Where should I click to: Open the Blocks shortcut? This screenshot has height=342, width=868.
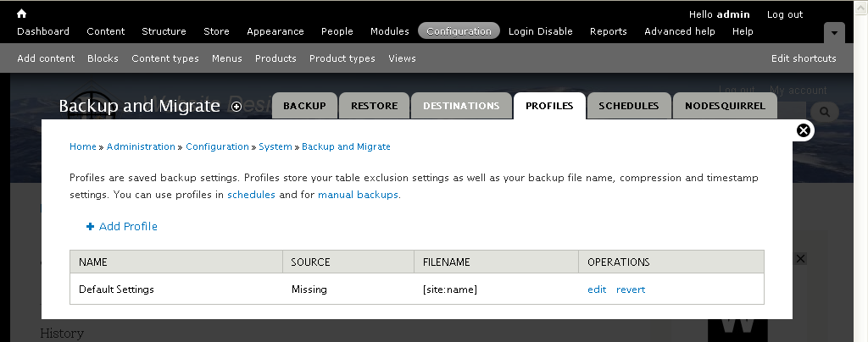pos(103,58)
